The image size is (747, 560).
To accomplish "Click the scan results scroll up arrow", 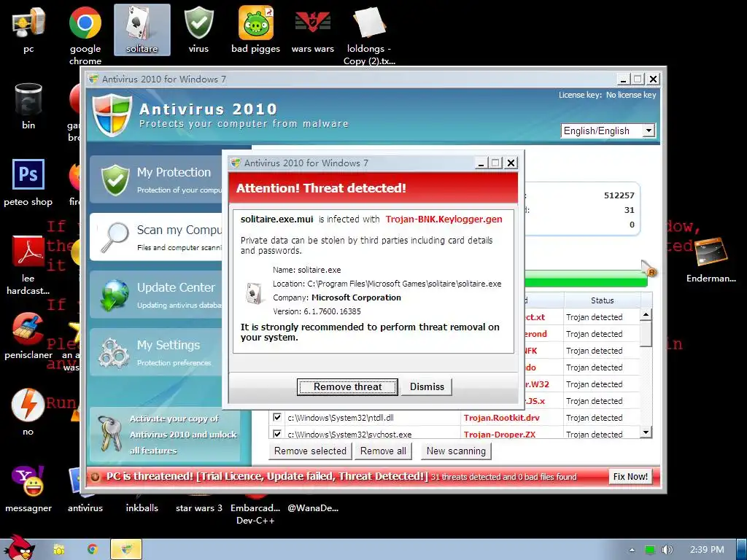I will [x=646, y=314].
